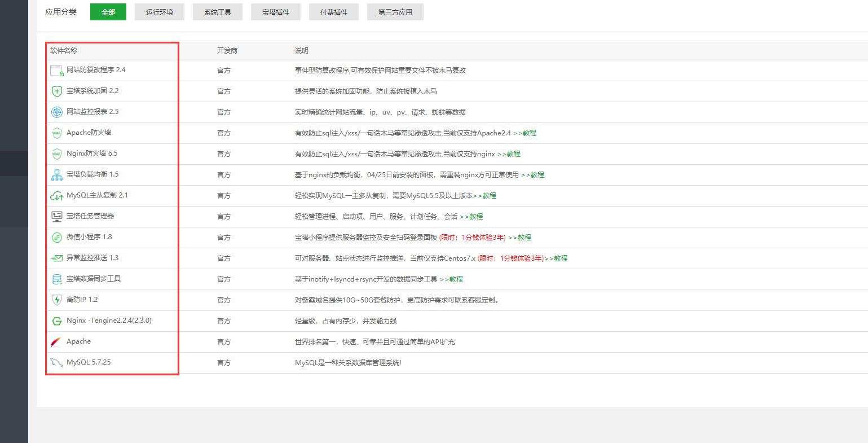The height and width of the screenshot is (443, 868).
Task: Open the 宝塔系统加固 2.2 name link
Action: [x=92, y=91]
